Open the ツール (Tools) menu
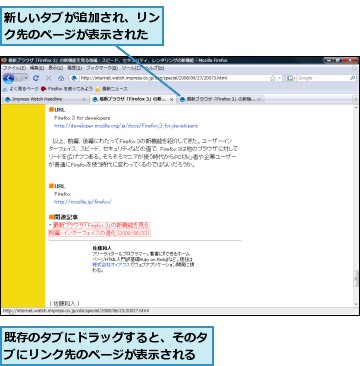 click(130, 68)
